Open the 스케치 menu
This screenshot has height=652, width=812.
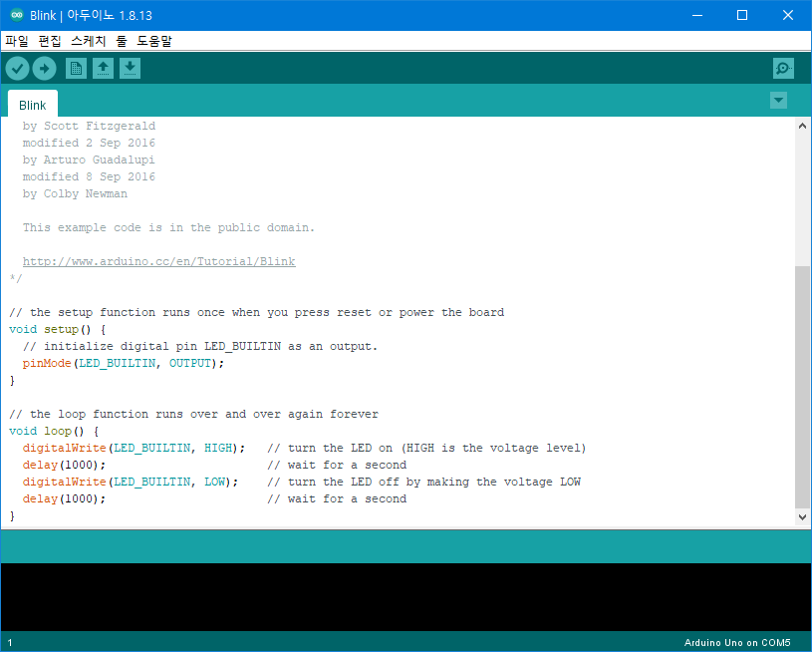click(88, 41)
